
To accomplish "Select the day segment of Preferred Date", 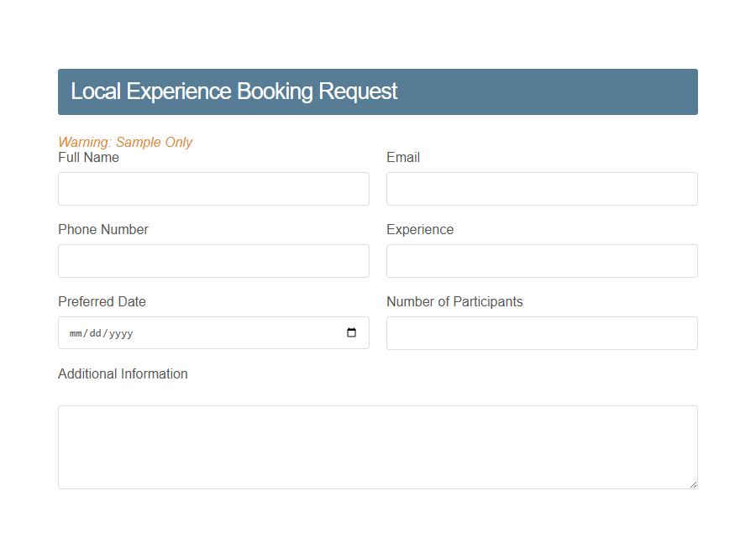I will pyautogui.click(x=95, y=332).
